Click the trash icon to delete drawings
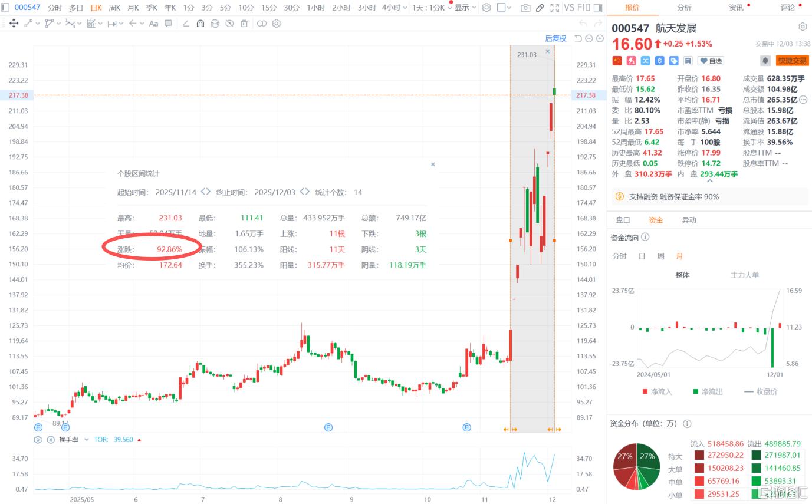Screen dimensions: 812x504 [x=244, y=24]
